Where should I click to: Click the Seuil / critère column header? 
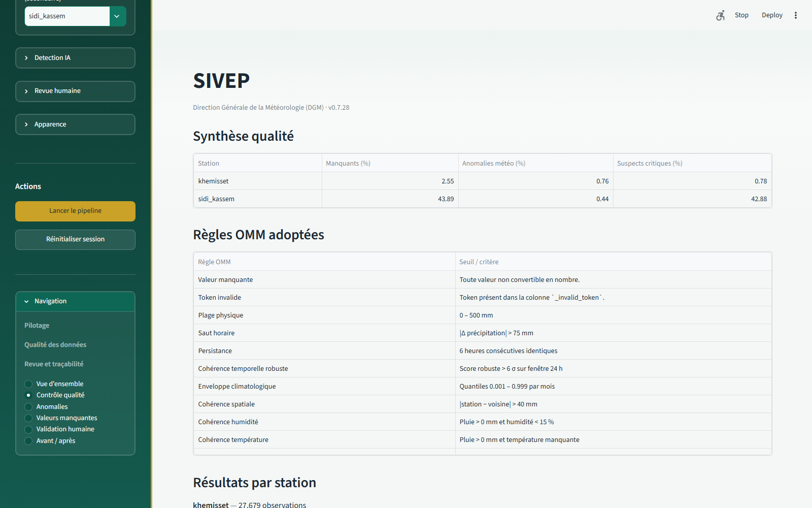point(614,262)
